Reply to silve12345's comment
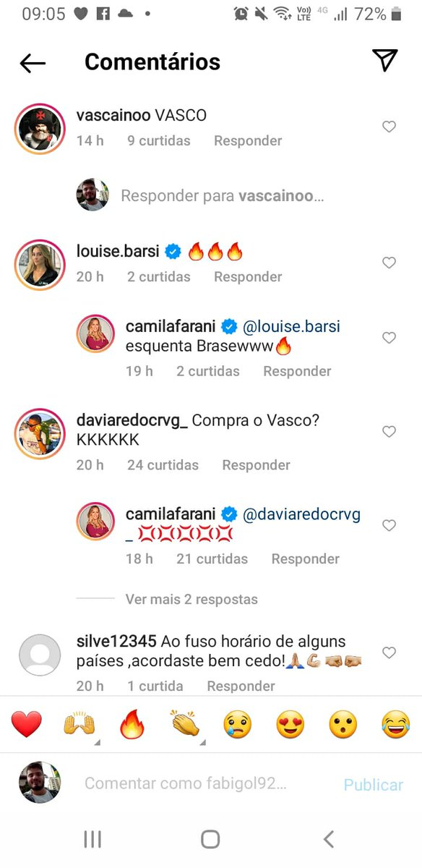This screenshot has width=422, height=868. 241,686
